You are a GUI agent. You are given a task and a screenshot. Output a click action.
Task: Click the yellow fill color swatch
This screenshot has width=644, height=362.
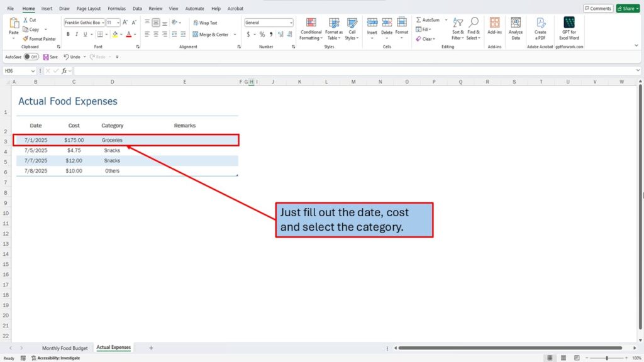[x=115, y=35]
